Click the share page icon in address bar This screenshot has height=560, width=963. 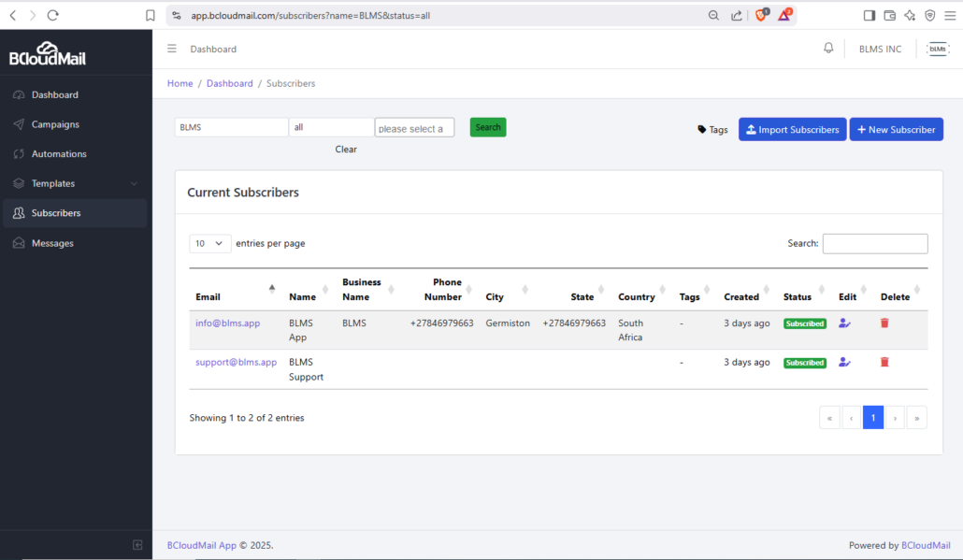(737, 15)
